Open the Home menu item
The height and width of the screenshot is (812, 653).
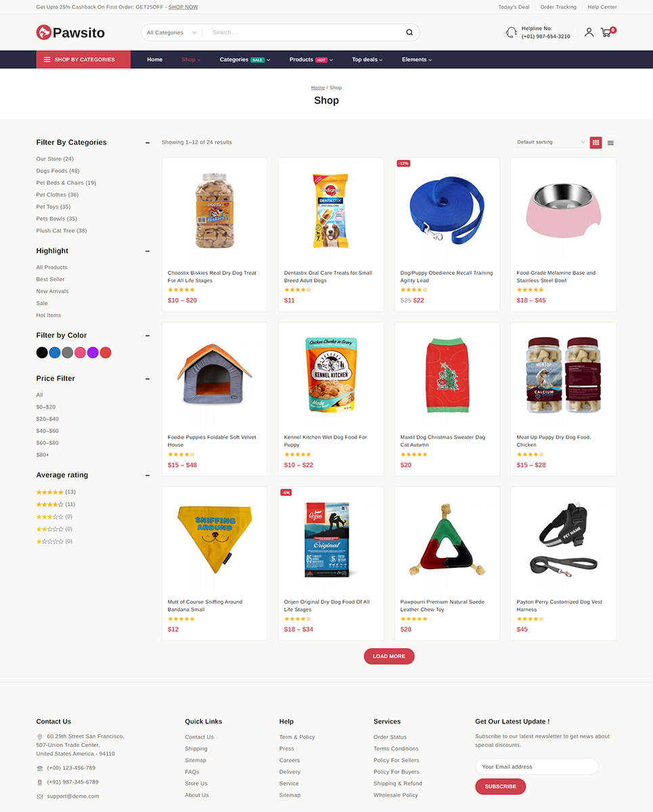tap(155, 60)
